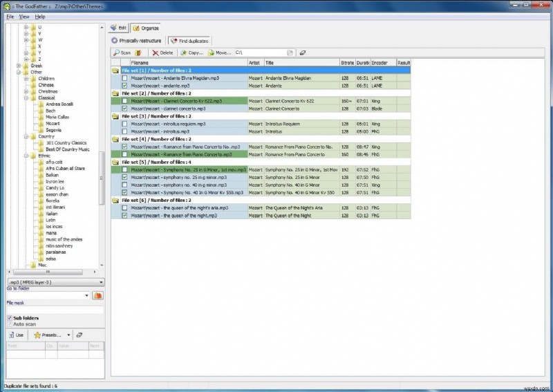Click the Scan button label

(126, 53)
